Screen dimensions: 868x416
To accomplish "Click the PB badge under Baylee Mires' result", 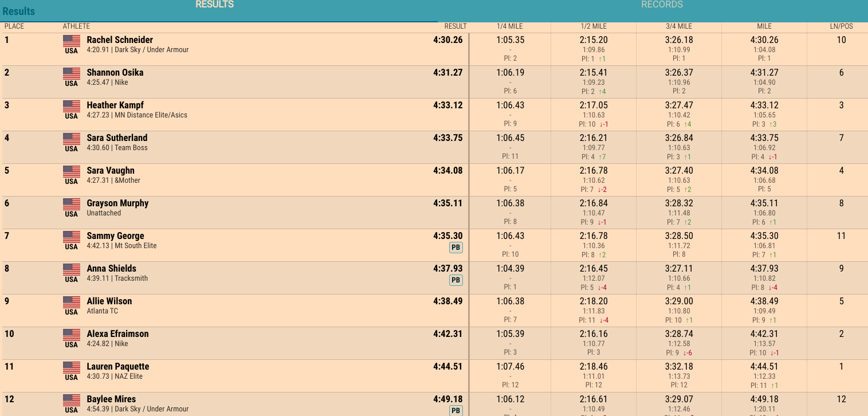I will [455, 411].
